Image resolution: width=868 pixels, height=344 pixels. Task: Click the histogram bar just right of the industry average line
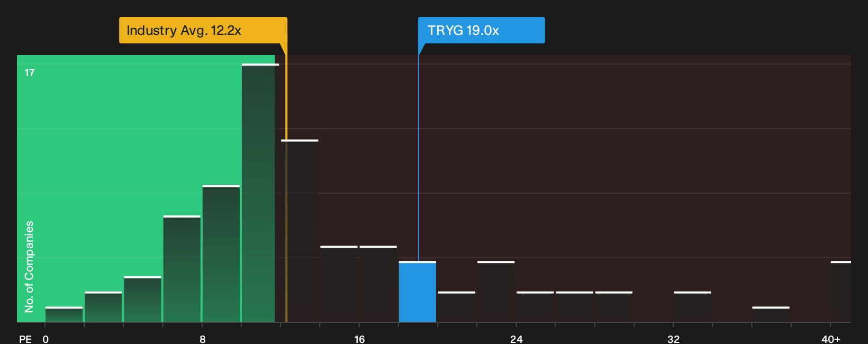(300, 231)
